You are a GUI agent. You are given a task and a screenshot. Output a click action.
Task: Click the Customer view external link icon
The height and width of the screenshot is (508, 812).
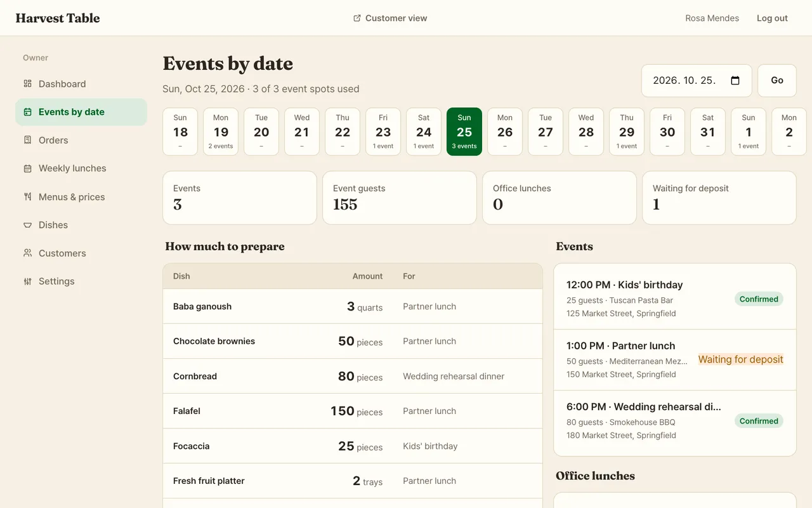[x=357, y=18]
